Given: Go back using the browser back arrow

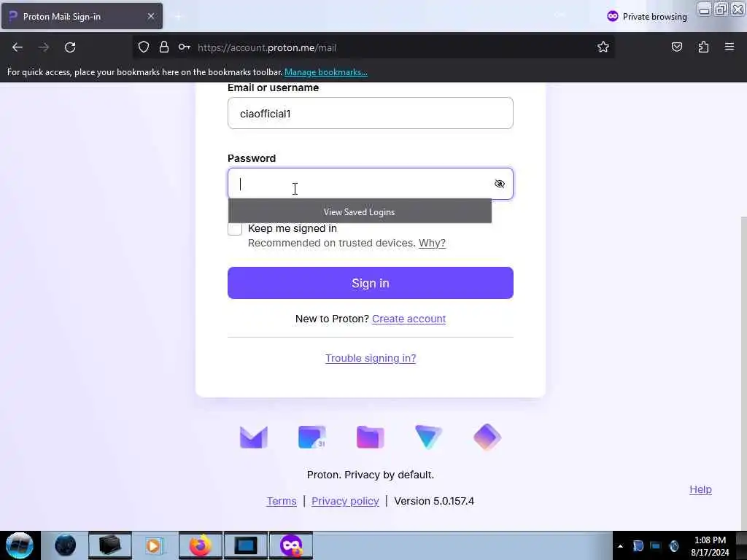Looking at the screenshot, I should tap(18, 47).
